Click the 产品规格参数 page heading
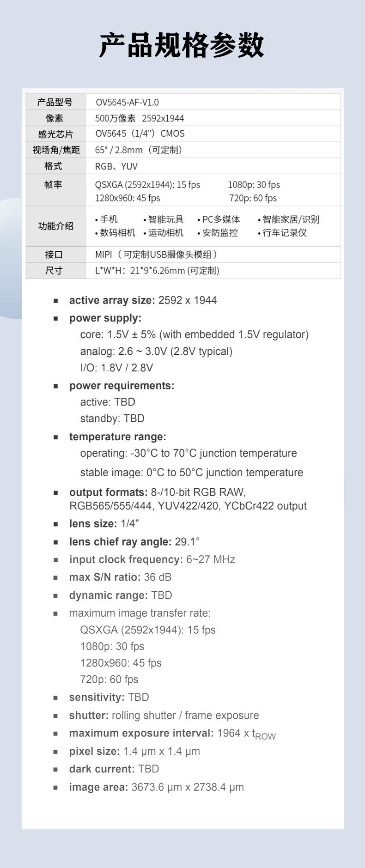365x868 pixels. [x=182, y=45]
